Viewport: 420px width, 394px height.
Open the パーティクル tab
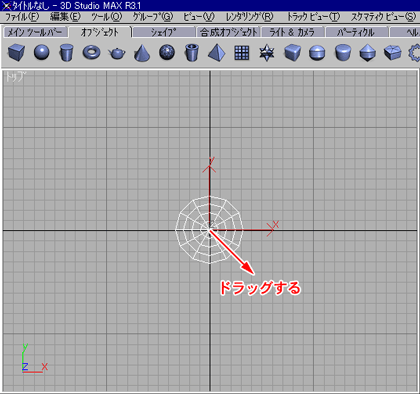pos(356,32)
